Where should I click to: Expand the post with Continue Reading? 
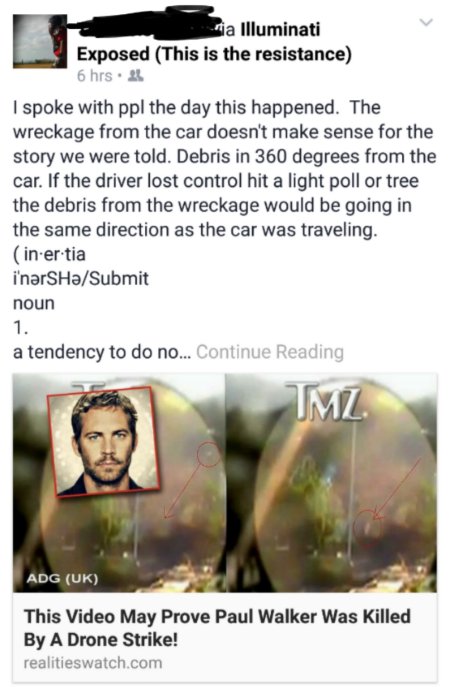pos(270,352)
